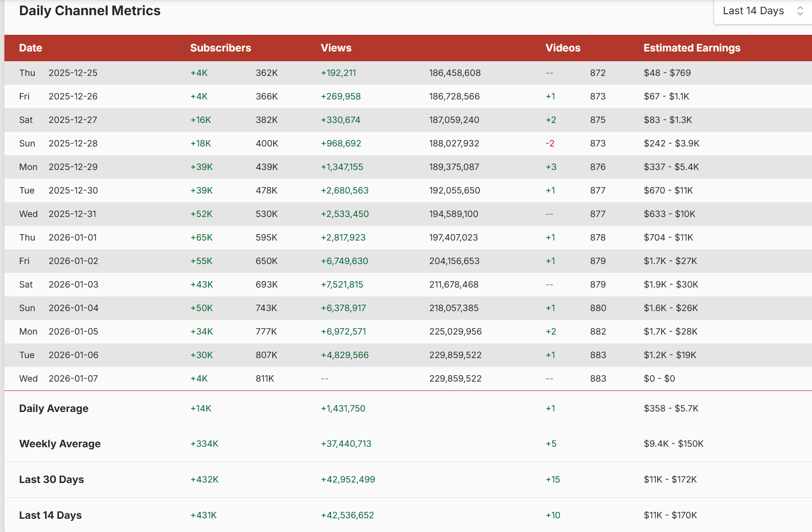Click the +7,521,815 views value
The image size is (812, 532).
[x=342, y=285]
